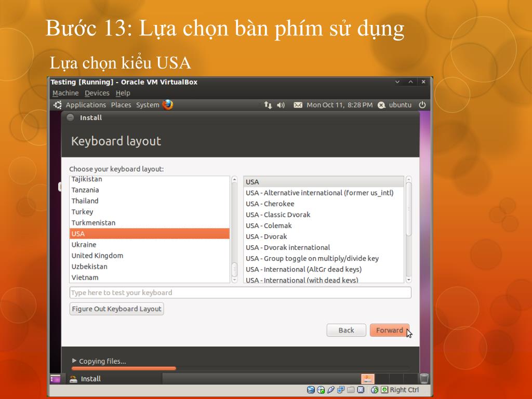Select USA - International (AltGr dead keys)
The height and width of the screenshot is (399, 532).
coord(324,269)
